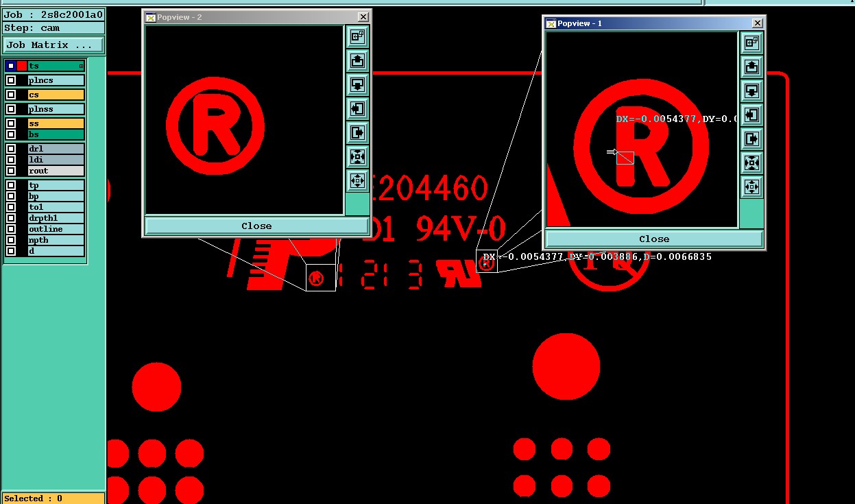
Task: Select the drl layer name
Action: coord(56,149)
